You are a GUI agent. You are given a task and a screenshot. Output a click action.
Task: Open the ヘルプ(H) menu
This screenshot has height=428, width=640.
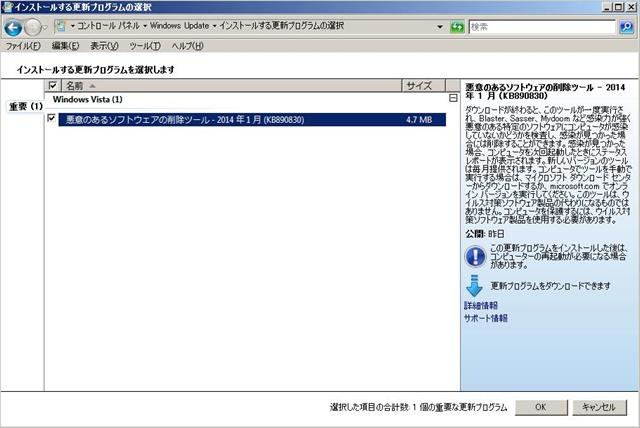coord(187,46)
